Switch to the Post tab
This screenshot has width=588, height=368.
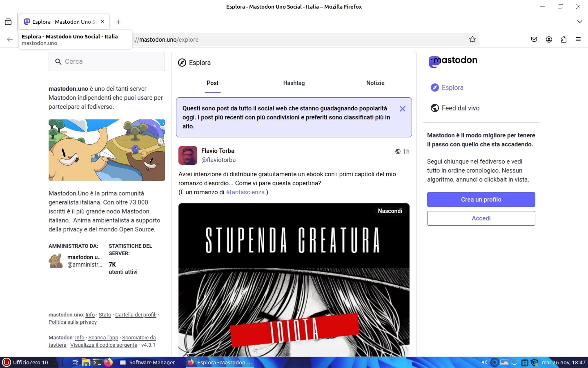tap(212, 83)
